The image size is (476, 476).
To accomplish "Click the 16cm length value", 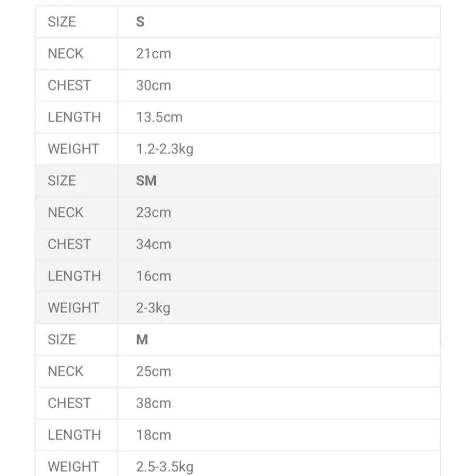I will click(x=154, y=276).
